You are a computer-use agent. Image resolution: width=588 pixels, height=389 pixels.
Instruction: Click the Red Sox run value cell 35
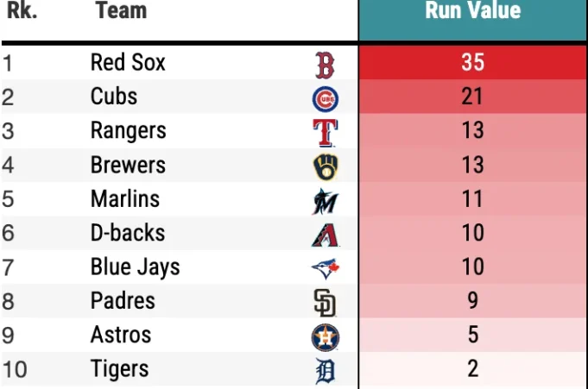(x=472, y=63)
